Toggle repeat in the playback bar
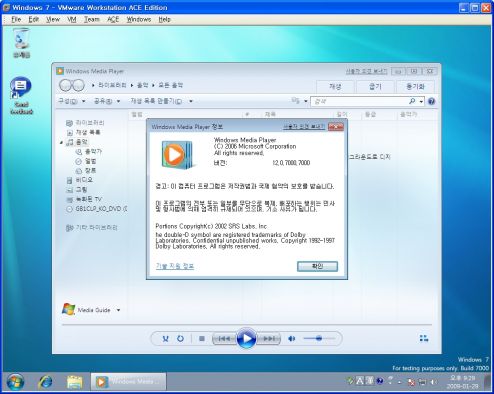Image resolution: width=494 pixels, height=394 pixels. (180, 339)
